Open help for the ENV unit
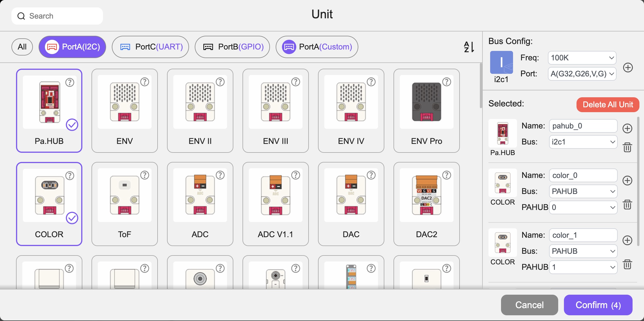 [x=145, y=82]
